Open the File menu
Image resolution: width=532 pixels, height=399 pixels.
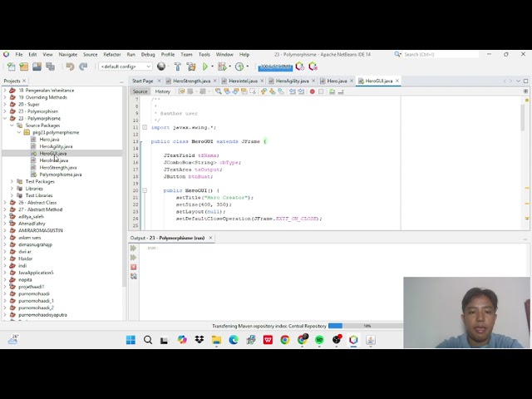pyautogui.click(x=19, y=54)
